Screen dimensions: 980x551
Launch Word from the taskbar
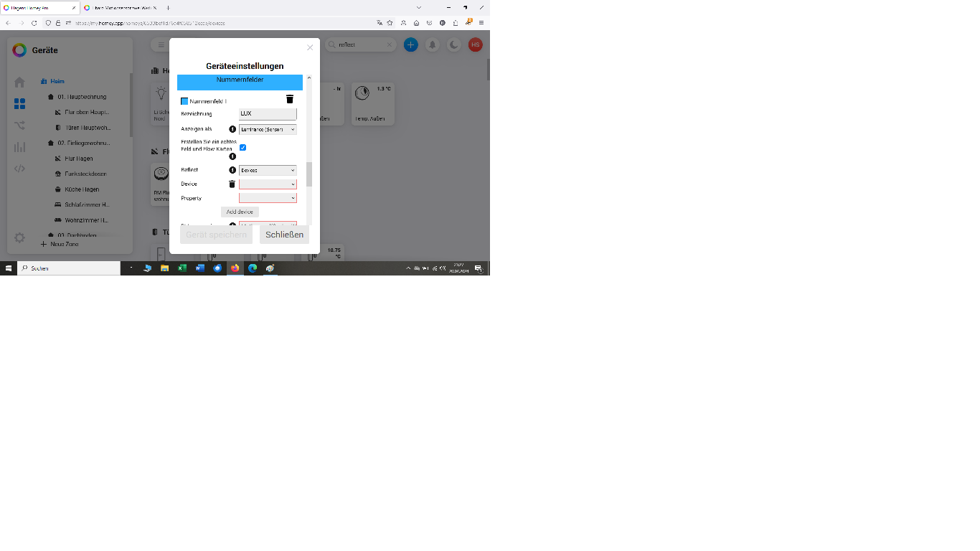pyautogui.click(x=199, y=268)
